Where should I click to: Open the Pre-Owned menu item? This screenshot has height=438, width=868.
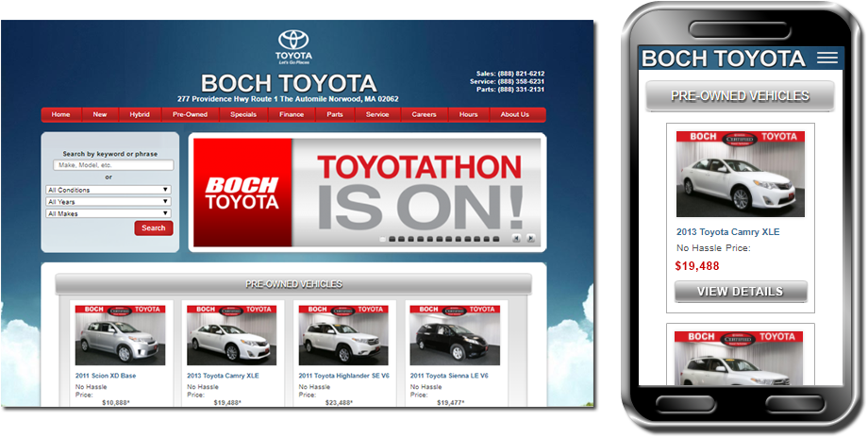coord(190,114)
